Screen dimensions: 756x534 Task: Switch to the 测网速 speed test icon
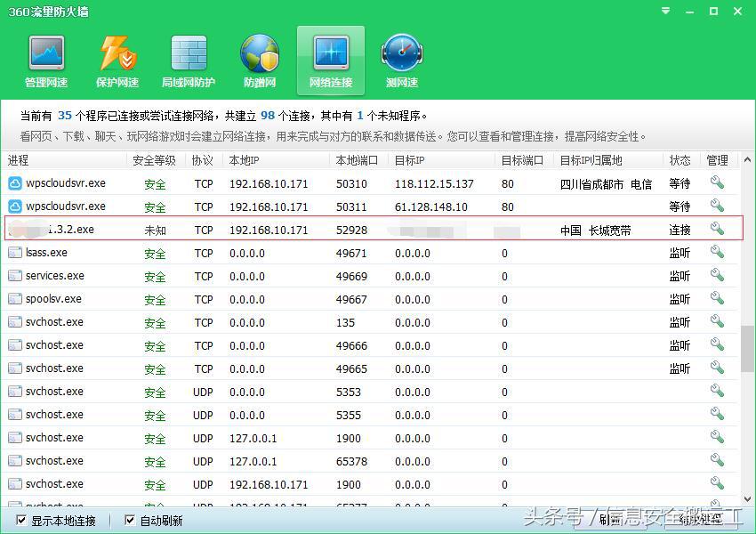[x=401, y=60]
